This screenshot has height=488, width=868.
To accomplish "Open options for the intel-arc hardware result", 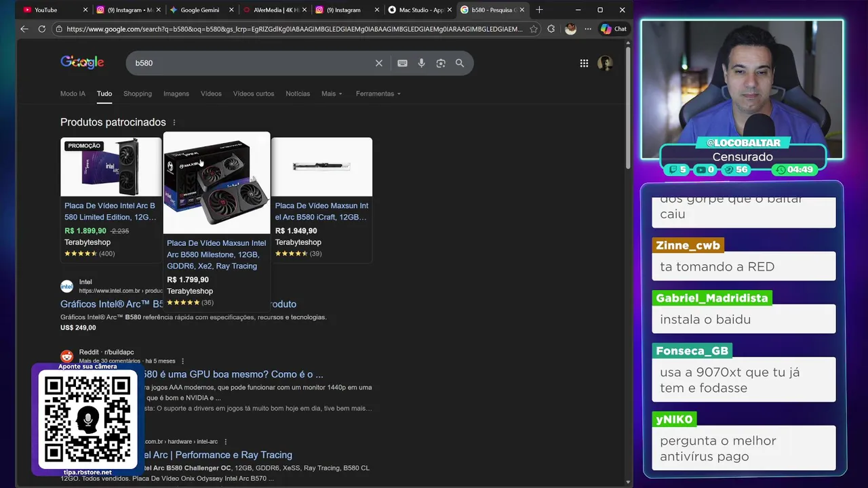I will pyautogui.click(x=226, y=442).
